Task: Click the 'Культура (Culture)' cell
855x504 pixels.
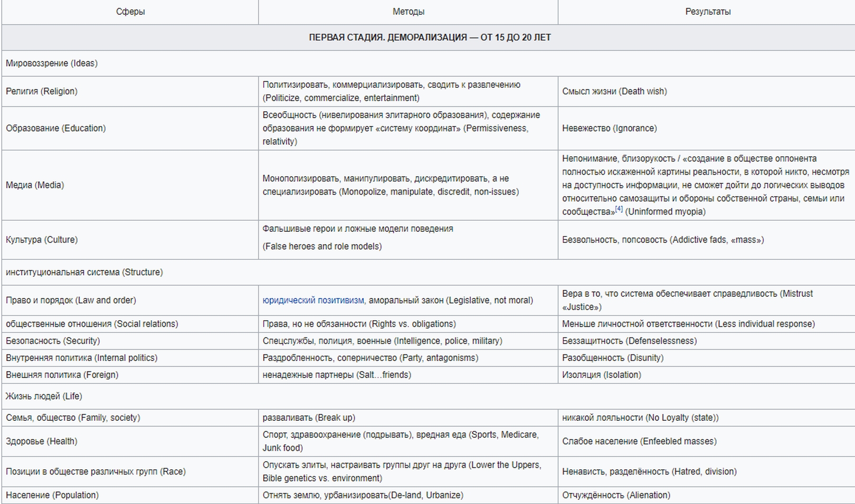Action: click(x=41, y=239)
